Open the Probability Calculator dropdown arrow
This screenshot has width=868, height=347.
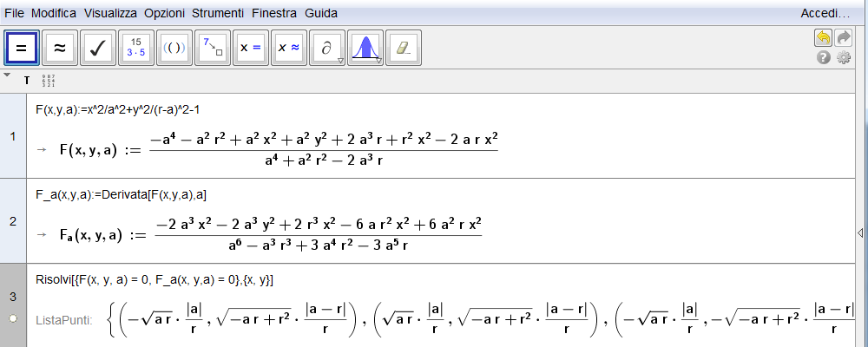pos(379,61)
